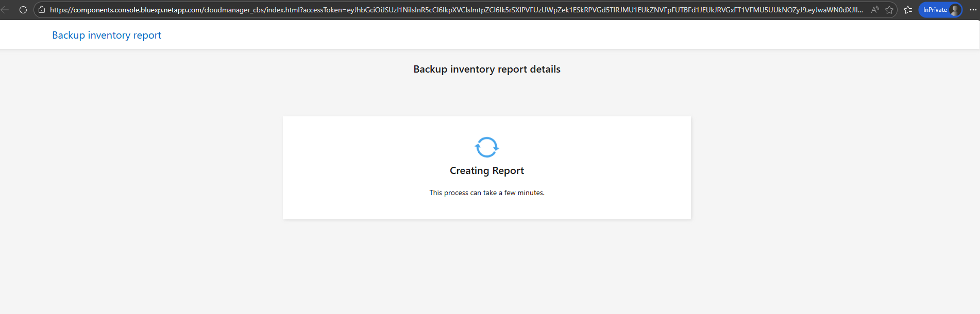Open the Settings and more ellipsis menu
980x314 pixels.
973,10
